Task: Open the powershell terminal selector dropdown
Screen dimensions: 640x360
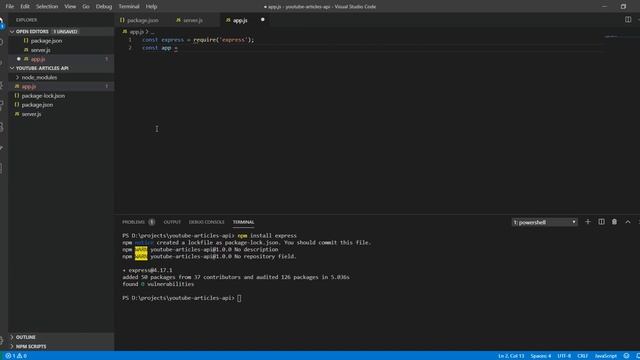Action: coord(544,222)
